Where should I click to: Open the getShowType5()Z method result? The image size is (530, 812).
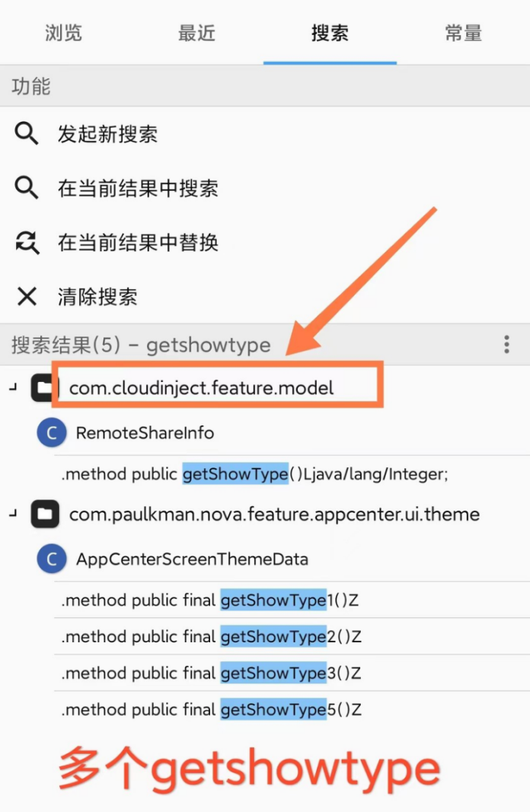(212, 710)
